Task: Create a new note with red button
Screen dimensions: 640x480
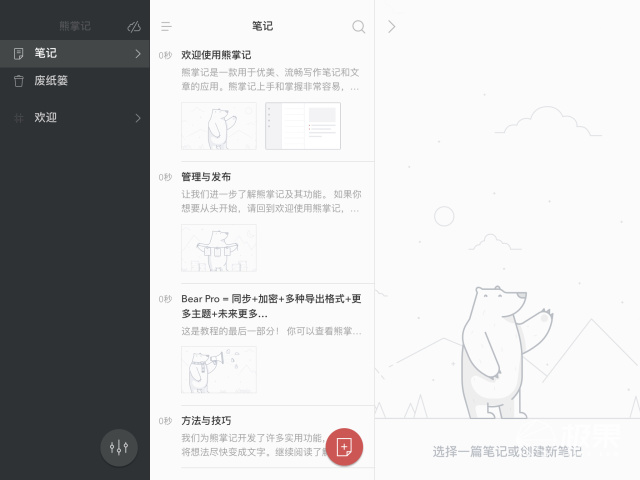Action: pos(344,447)
